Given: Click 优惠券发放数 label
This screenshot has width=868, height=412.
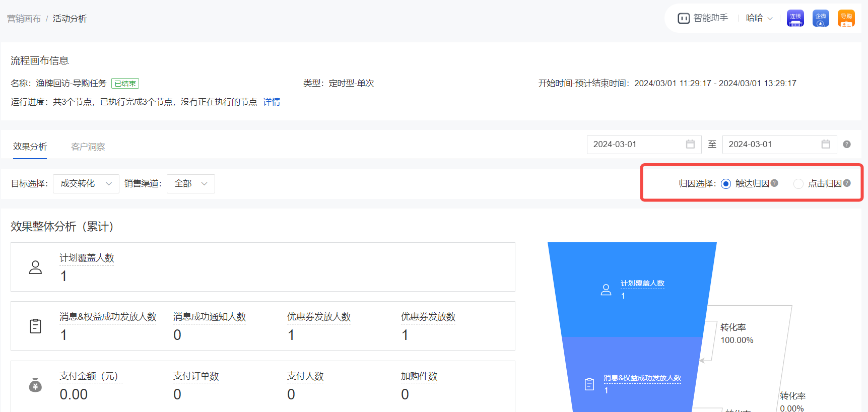Looking at the screenshot, I should click(x=428, y=317).
